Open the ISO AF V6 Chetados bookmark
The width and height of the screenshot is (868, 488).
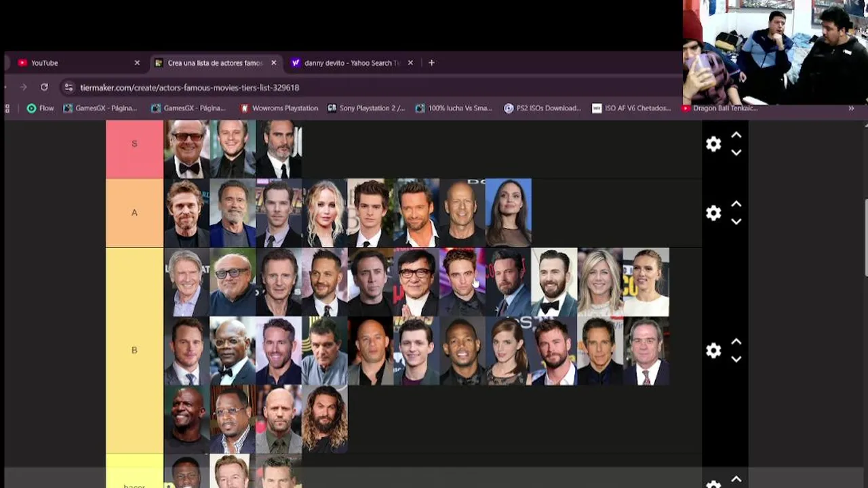pyautogui.click(x=631, y=108)
